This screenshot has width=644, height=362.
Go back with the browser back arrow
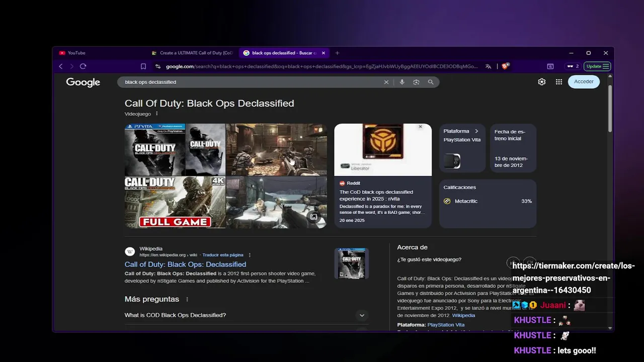click(61, 66)
